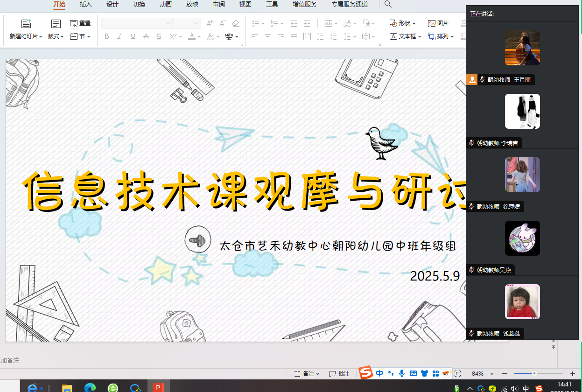Click the increase indent icon
The height and width of the screenshot is (392, 582).
coord(307,23)
